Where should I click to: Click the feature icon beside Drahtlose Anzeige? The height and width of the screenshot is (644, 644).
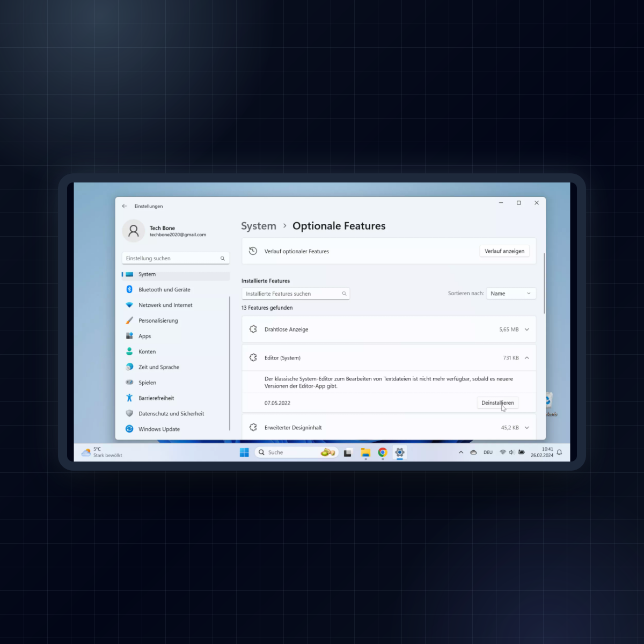click(253, 330)
